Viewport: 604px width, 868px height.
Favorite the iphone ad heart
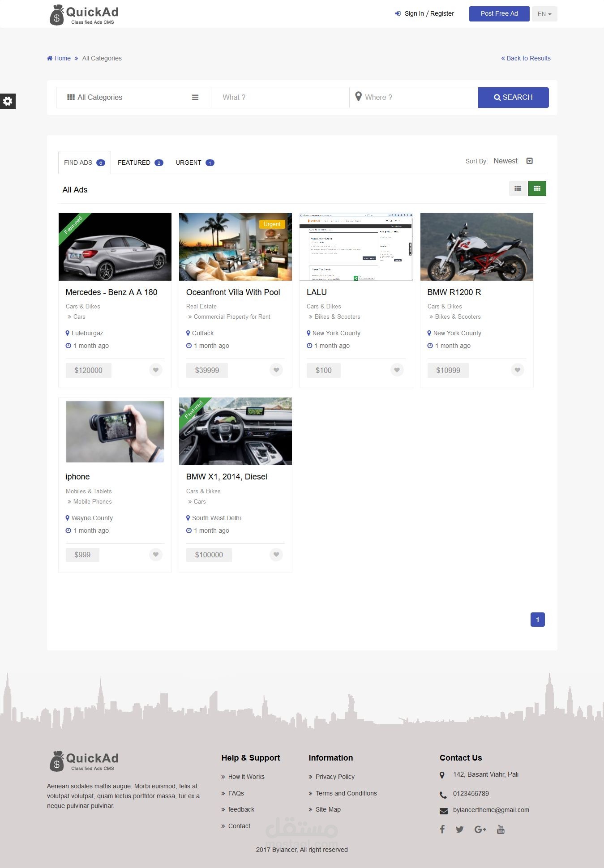tap(155, 555)
